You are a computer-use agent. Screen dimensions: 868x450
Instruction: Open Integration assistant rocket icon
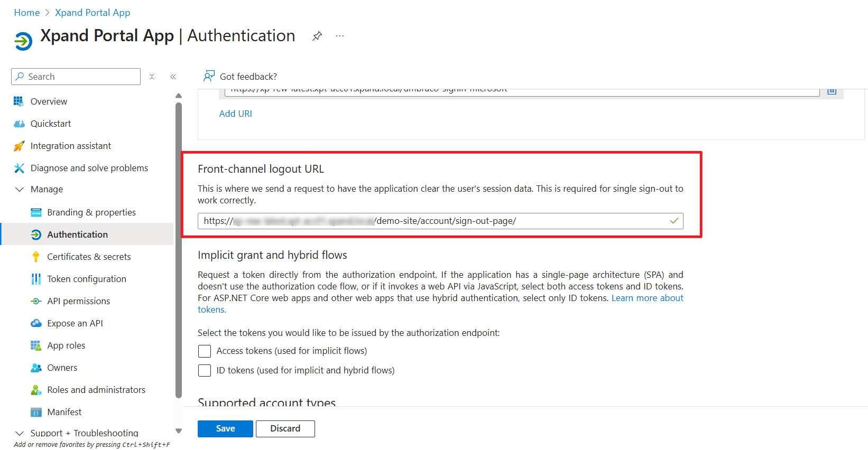pyautogui.click(x=19, y=146)
